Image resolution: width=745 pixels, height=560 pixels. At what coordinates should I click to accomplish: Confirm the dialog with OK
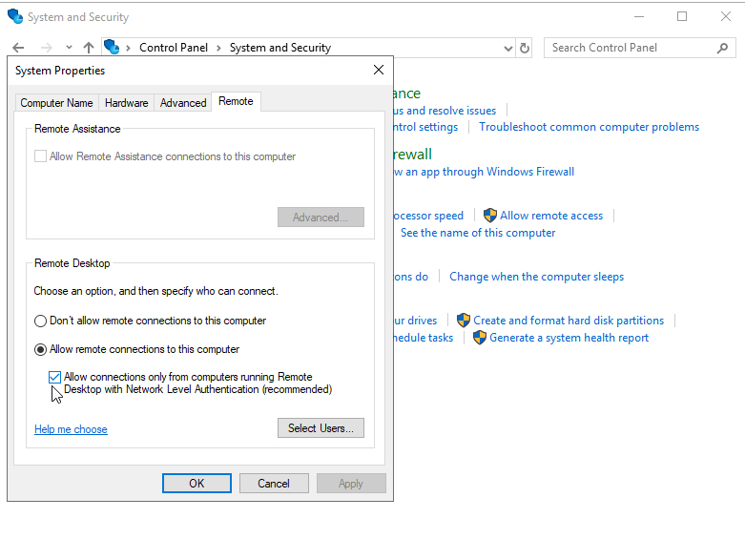point(197,484)
